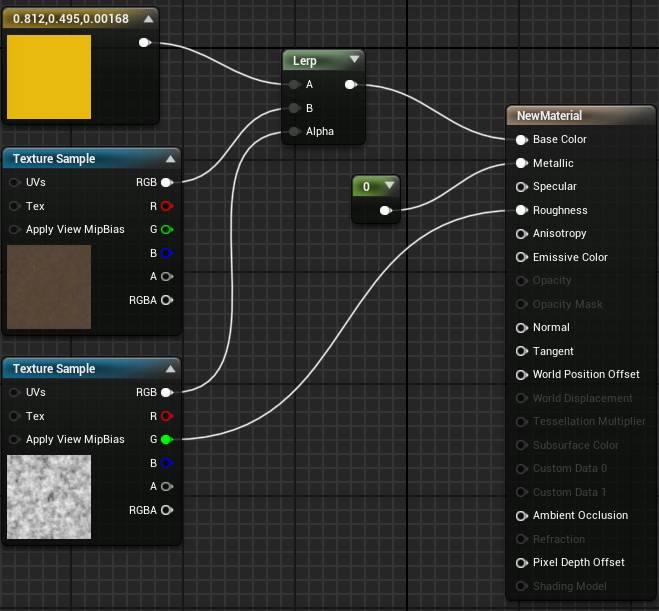Click the Base Color input pin
Screen dimensions: 659x611
click(522, 140)
